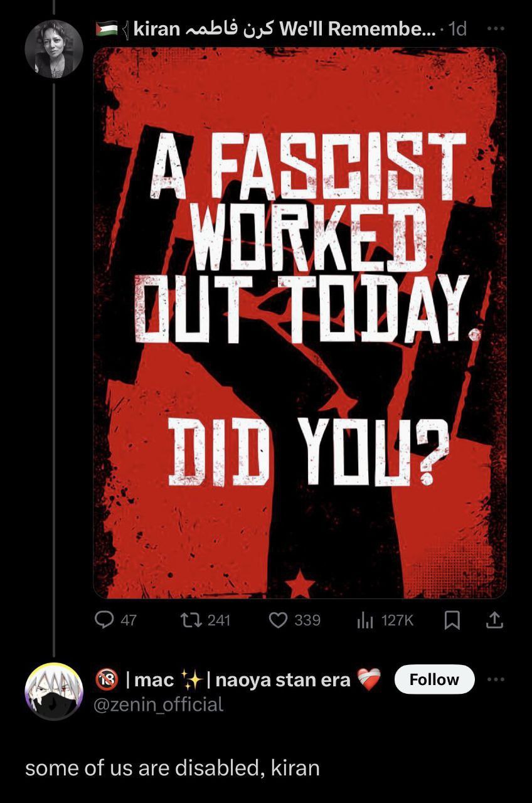The width and height of the screenshot is (532, 803).
Task: Share kiran's tweet using the upload arrow
Action: [x=495, y=620]
